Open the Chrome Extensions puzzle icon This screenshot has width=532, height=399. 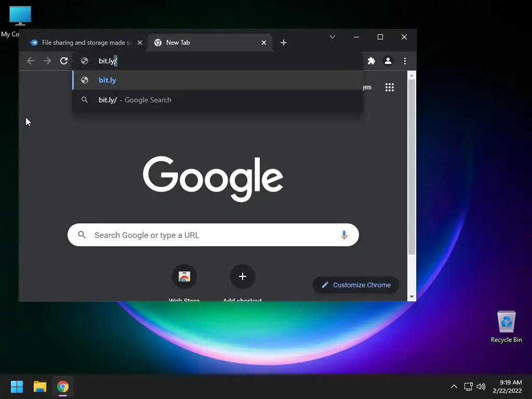pyautogui.click(x=371, y=61)
